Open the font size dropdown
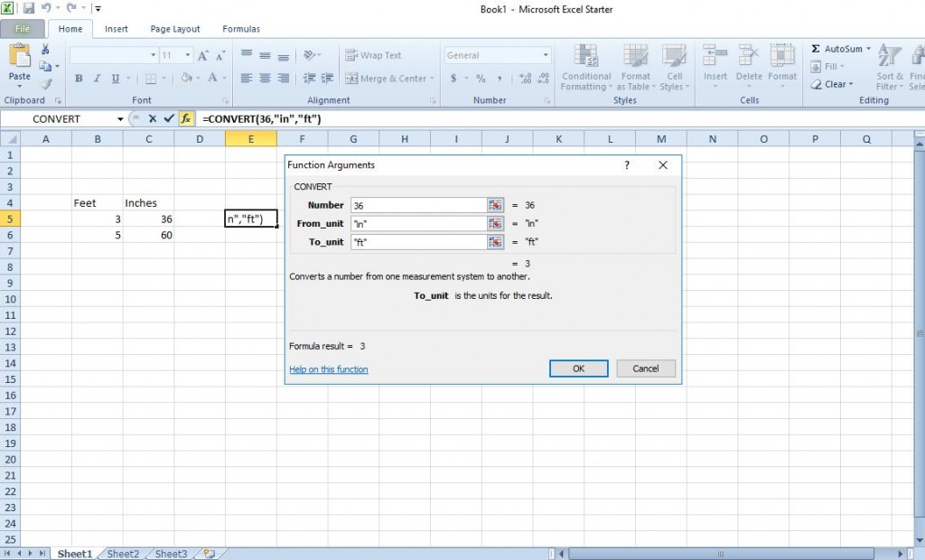 (x=188, y=55)
